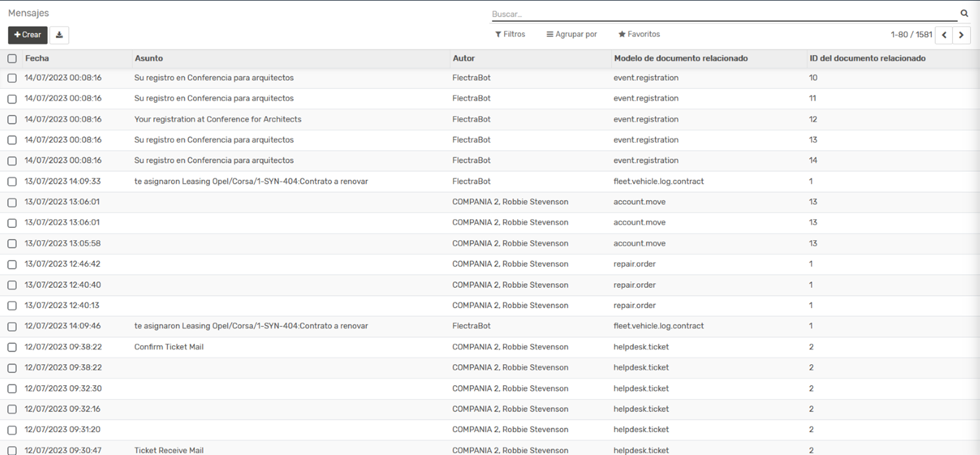Open the 13/07/2023 14:09:33 Leasing Opel message

[x=251, y=181]
